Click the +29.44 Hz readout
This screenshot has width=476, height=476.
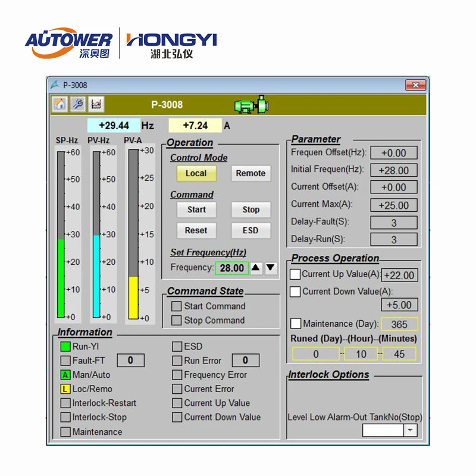click(114, 126)
